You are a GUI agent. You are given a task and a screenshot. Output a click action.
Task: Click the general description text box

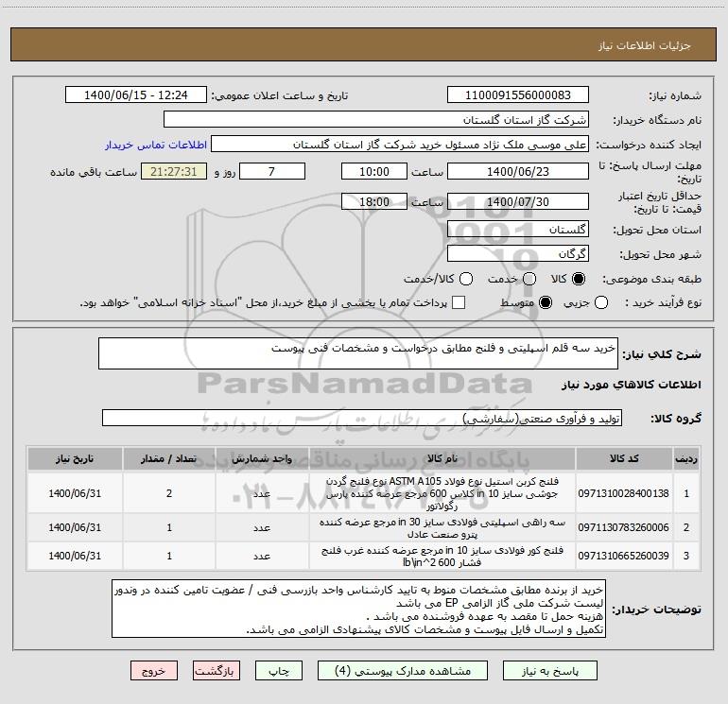pyautogui.click(x=358, y=353)
